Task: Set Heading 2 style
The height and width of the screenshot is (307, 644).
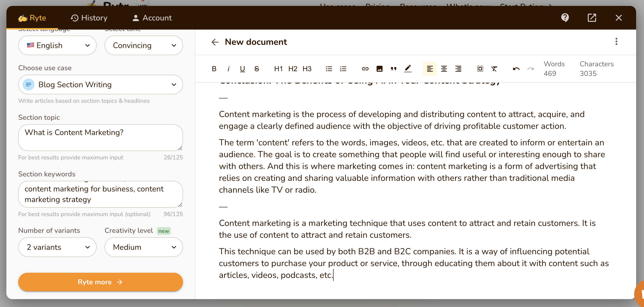Action: pyautogui.click(x=292, y=68)
